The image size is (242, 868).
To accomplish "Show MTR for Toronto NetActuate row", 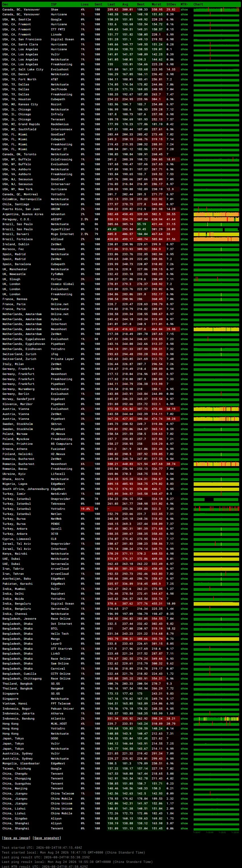I will (184, 154).
